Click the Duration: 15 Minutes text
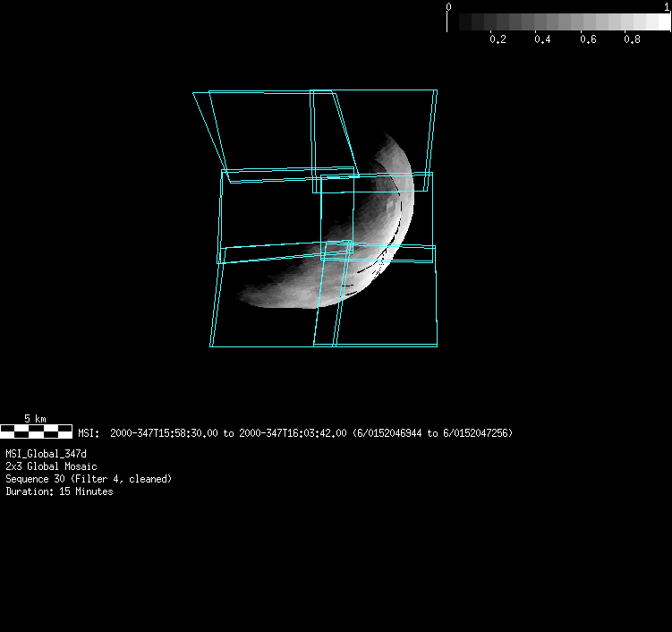672x632 pixels. (59, 492)
